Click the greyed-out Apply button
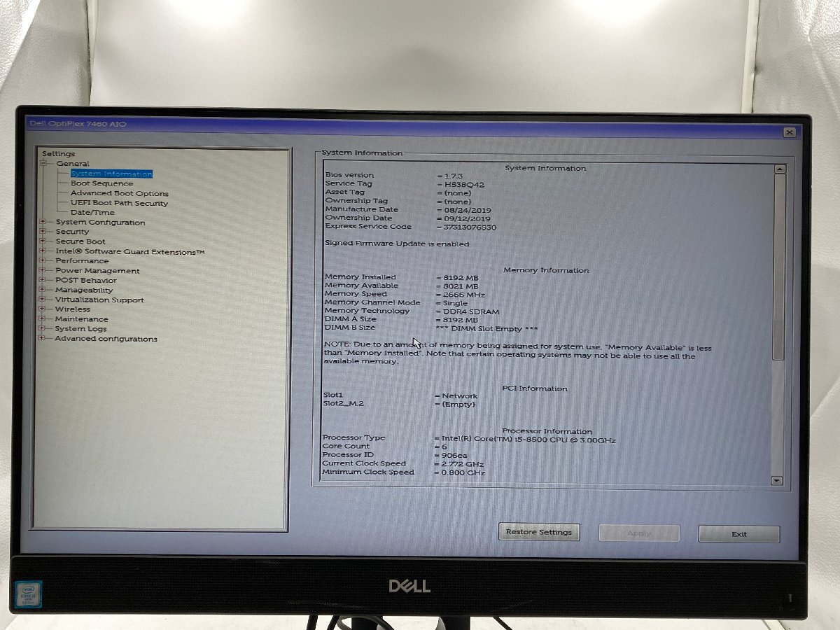This screenshot has height=630, width=840. click(639, 533)
